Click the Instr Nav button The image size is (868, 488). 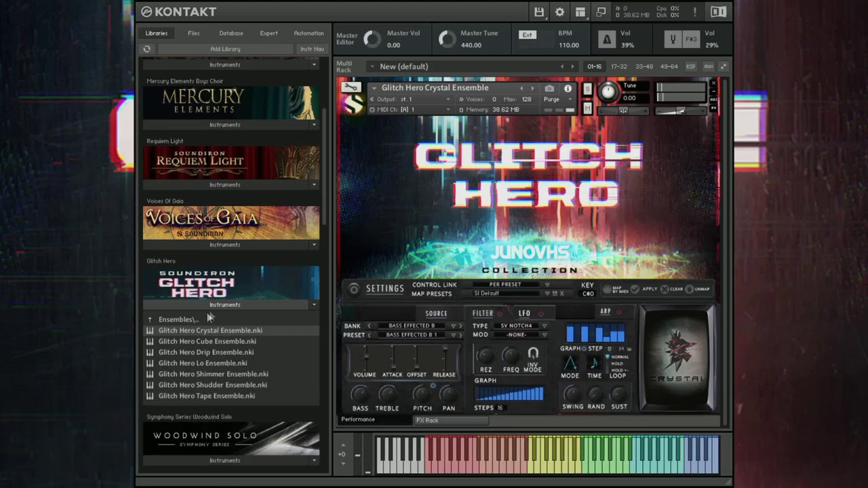click(x=312, y=49)
